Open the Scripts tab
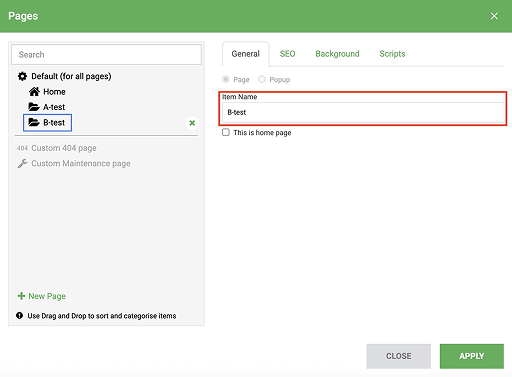 [x=392, y=54]
